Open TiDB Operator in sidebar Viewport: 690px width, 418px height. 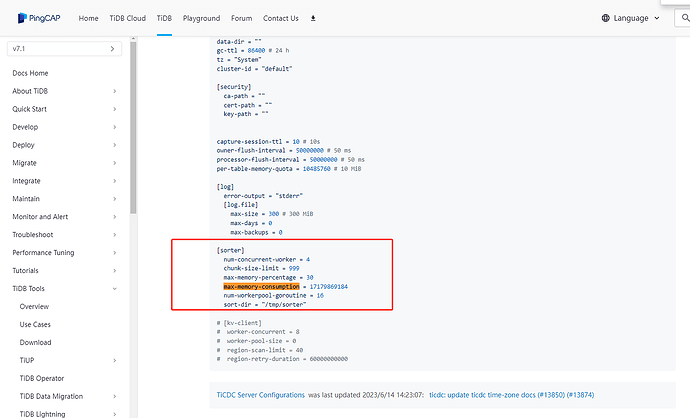click(42, 378)
